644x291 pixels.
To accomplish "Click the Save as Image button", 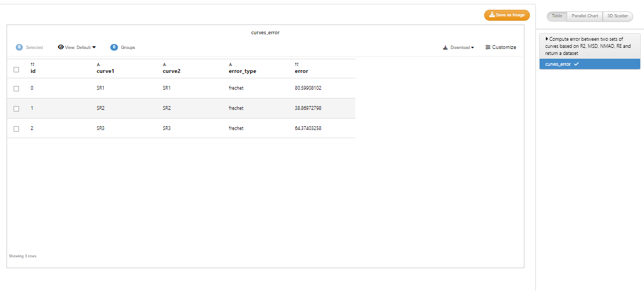I will [x=507, y=15].
